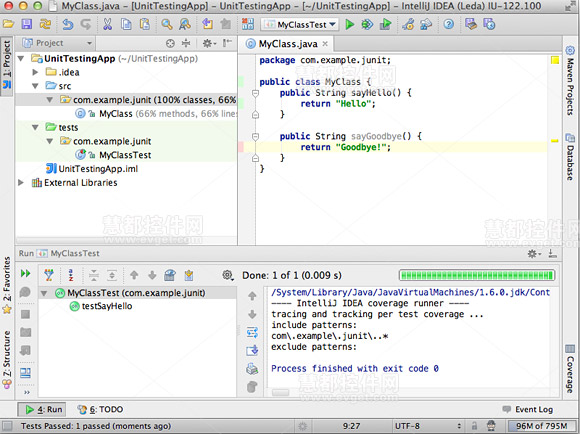Expand External Libraries node

(21, 182)
